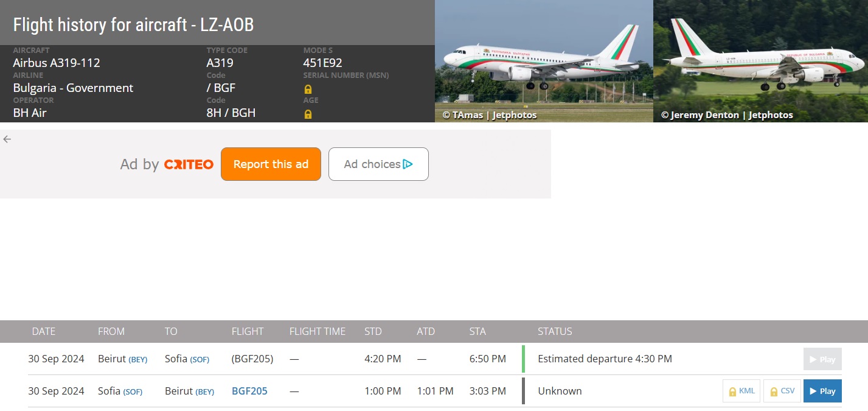Click the green status bar of first flight
868x411 pixels.
(523, 359)
